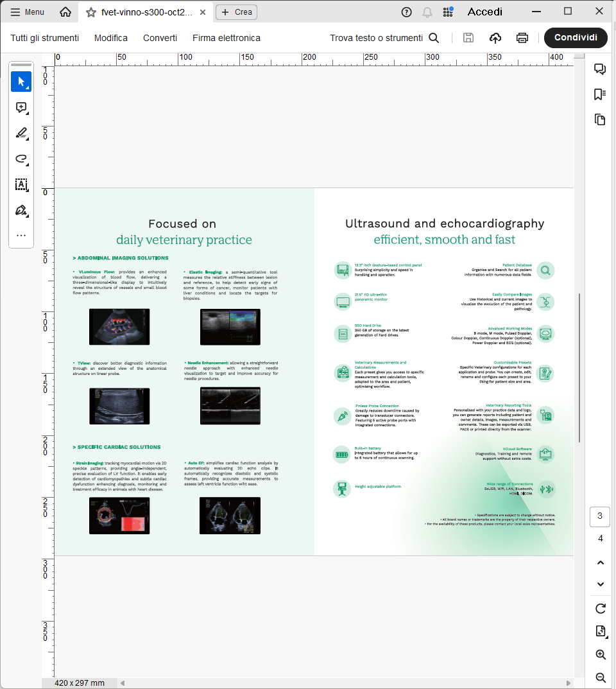Viewport: 616px width, 689px height.
Task: Click the Crea new tab button
Action: [x=236, y=12]
